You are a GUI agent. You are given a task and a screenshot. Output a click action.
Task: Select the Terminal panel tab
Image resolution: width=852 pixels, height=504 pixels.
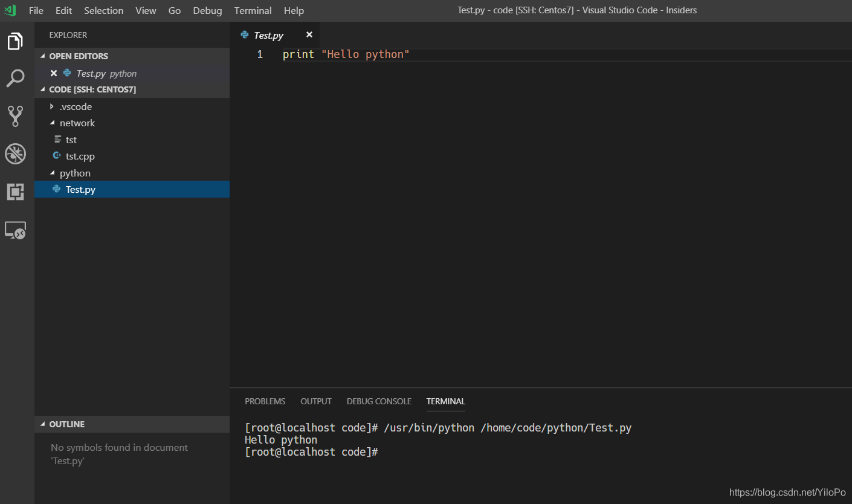click(446, 401)
